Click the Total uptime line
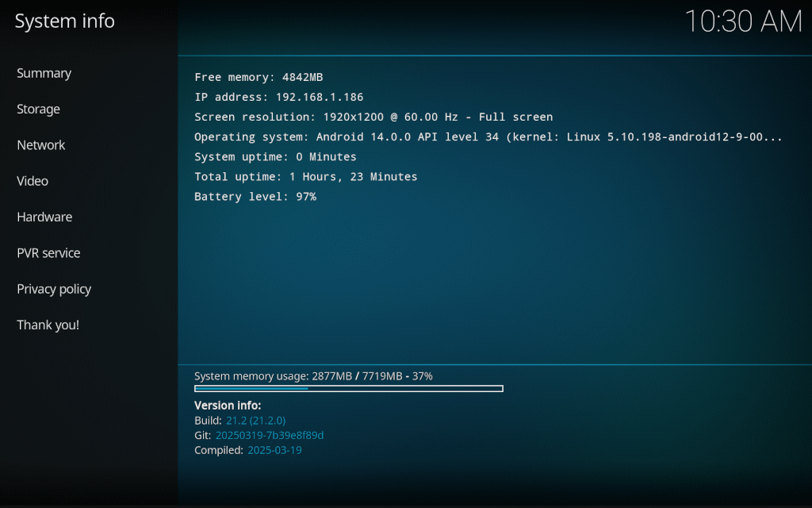 coord(305,176)
